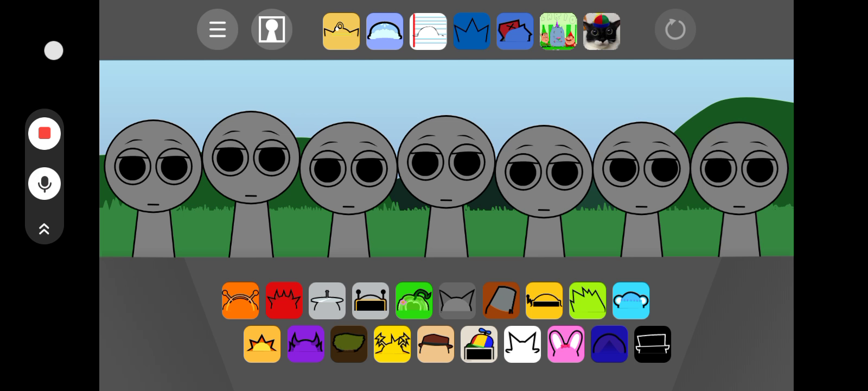Select the solid blue crown bonus icon

(471, 31)
